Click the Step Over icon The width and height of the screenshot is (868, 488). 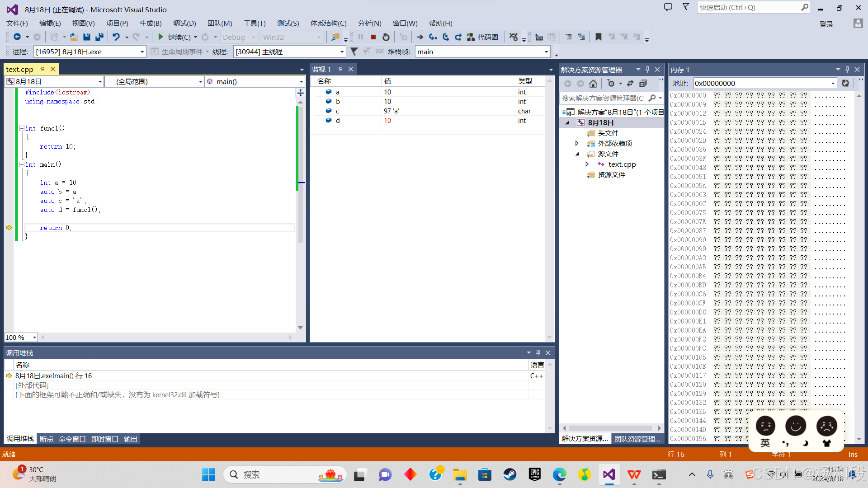click(x=446, y=37)
